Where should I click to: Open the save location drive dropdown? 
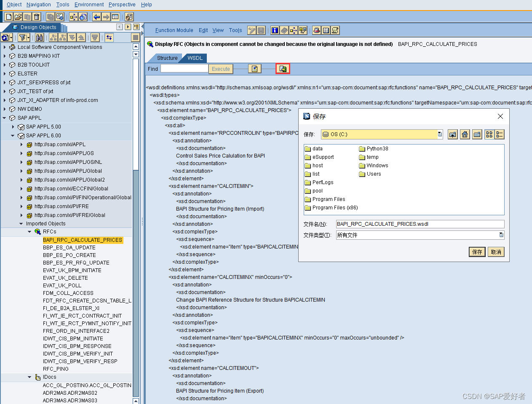click(439, 134)
